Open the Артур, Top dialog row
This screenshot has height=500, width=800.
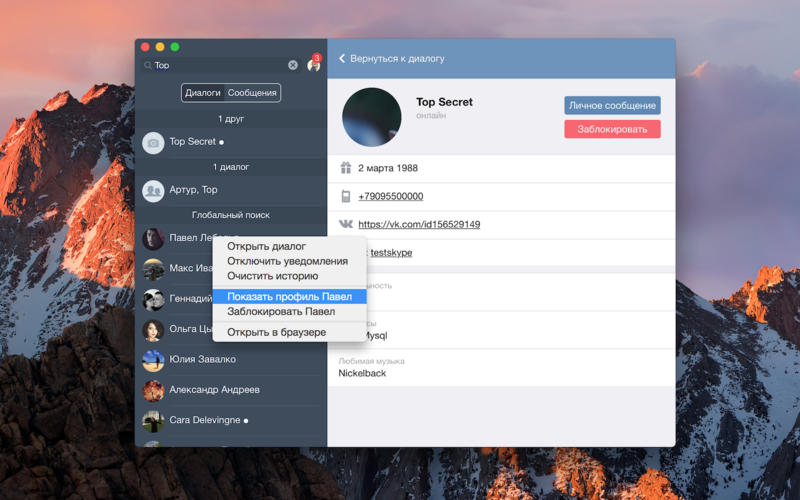click(231, 191)
